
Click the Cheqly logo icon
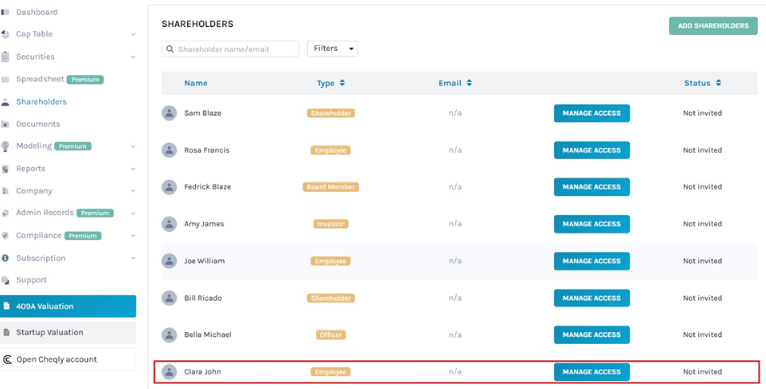point(7,360)
